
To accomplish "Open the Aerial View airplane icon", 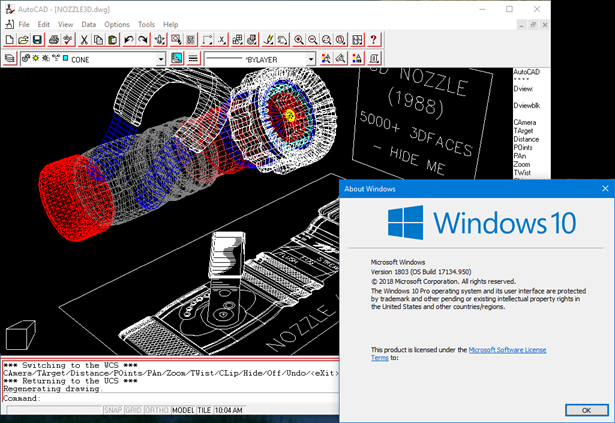I will [x=160, y=40].
